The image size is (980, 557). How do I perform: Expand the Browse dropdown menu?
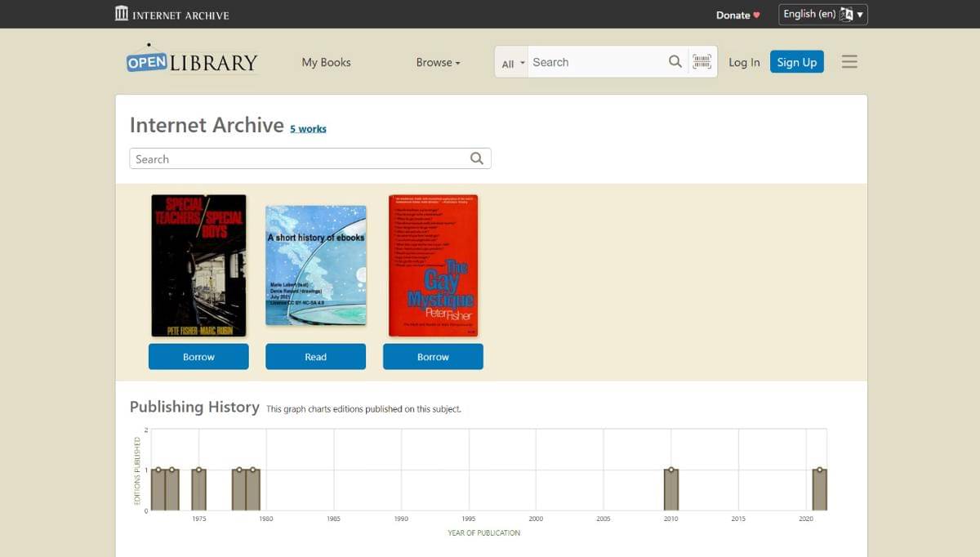pos(438,62)
